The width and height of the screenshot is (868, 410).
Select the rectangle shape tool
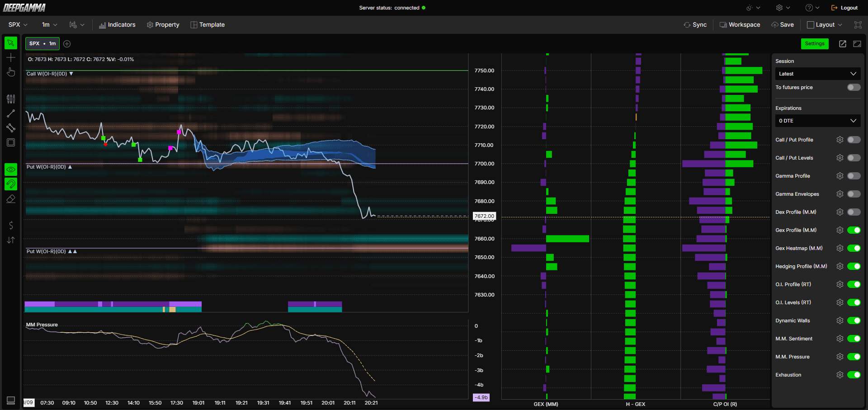[11, 142]
